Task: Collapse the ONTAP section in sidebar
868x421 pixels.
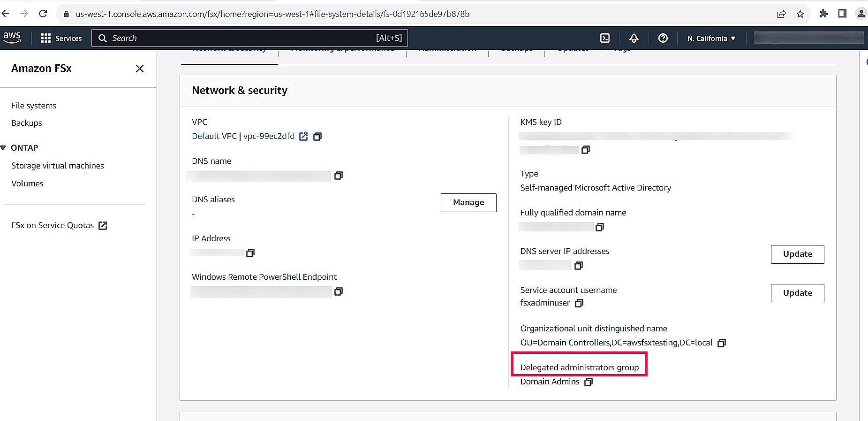Action: click(x=3, y=148)
